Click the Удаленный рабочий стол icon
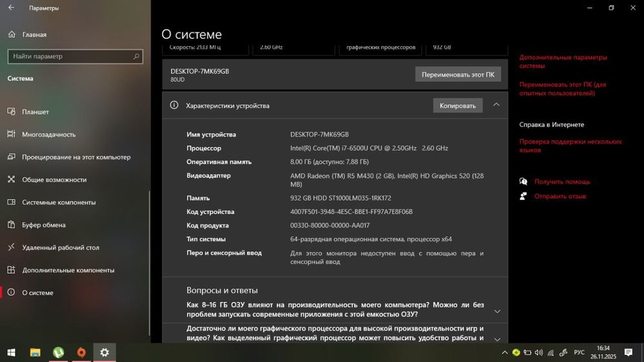644x362 pixels. (11, 247)
